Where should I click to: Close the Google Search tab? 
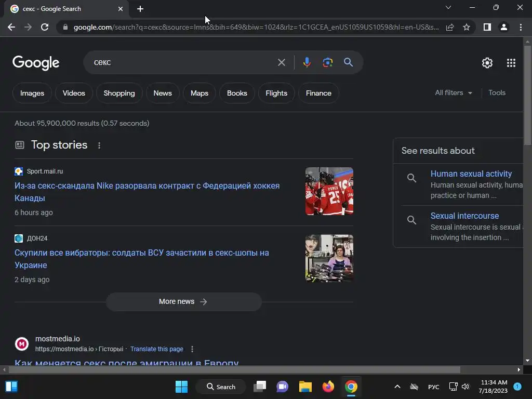(121, 9)
